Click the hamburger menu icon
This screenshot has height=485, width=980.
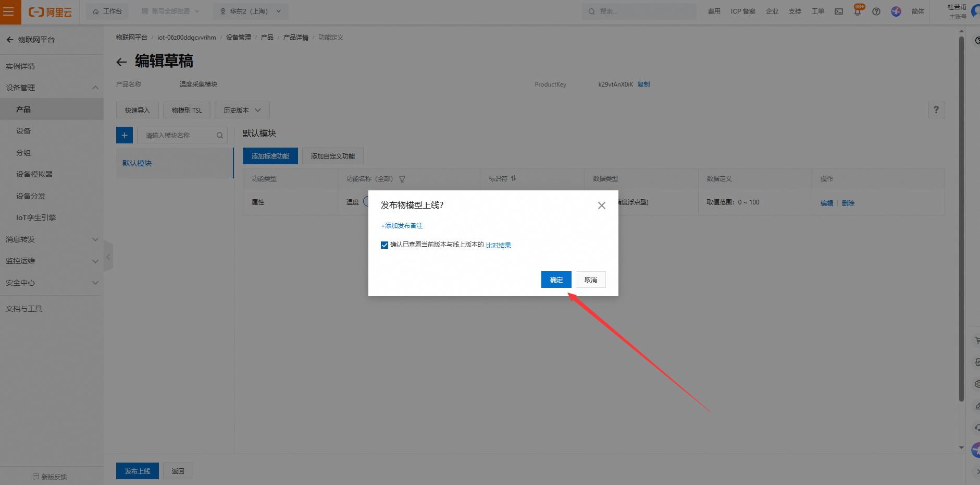coord(9,11)
